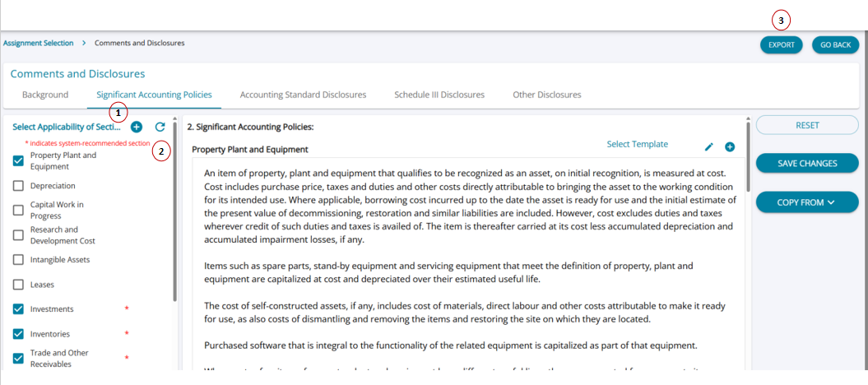Screen dimensions: 868x385
Task: Tick the Intangible Assets checkbox
Action: click(18, 260)
